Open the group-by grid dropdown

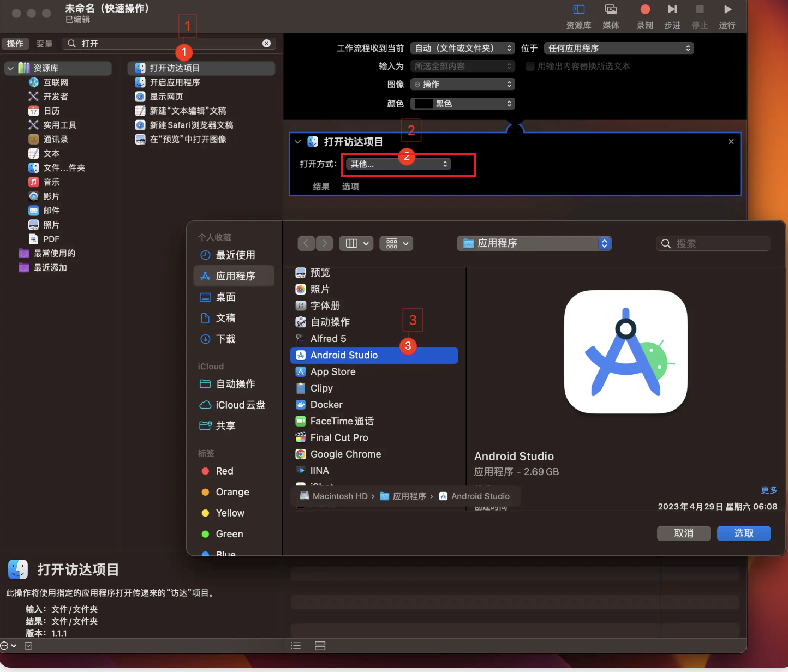[396, 243]
